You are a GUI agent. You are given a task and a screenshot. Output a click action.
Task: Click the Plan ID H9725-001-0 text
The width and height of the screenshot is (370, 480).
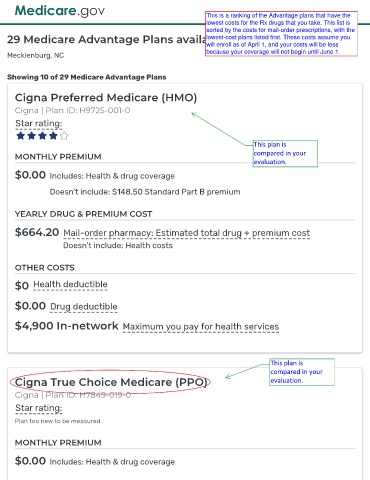point(88,110)
